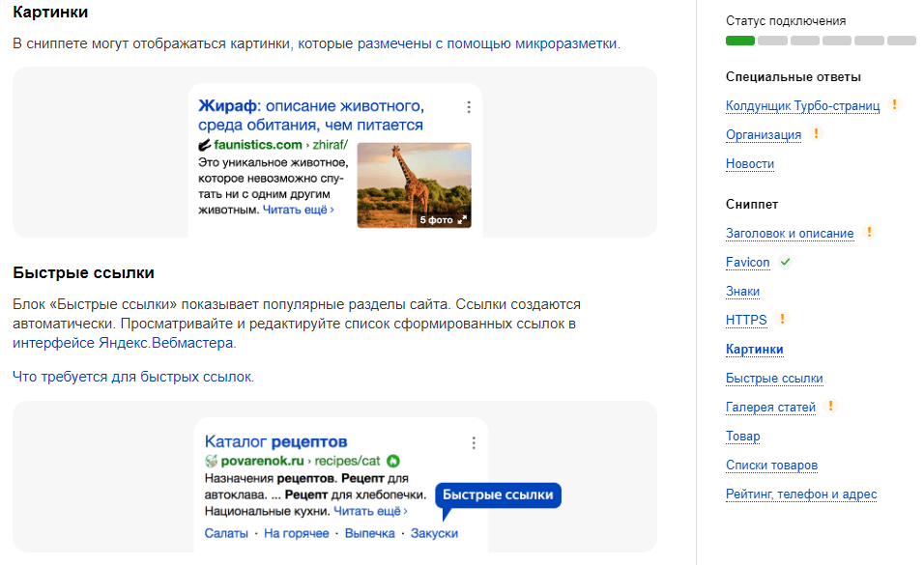The height and width of the screenshot is (565, 924).
Task: Open the Каталог рецептов title link
Action: [275, 442]
